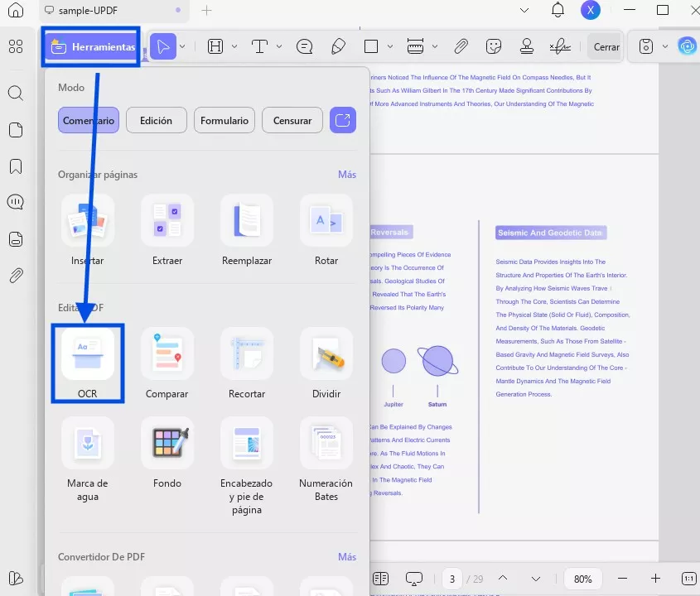Select the pencil drawing tool

[338, 46]
